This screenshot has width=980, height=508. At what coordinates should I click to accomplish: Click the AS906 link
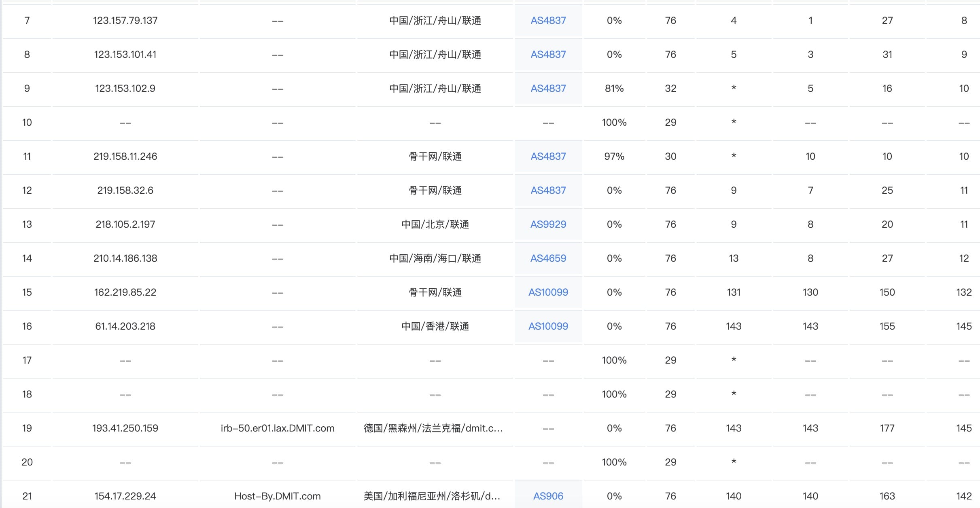click(548, 496)
